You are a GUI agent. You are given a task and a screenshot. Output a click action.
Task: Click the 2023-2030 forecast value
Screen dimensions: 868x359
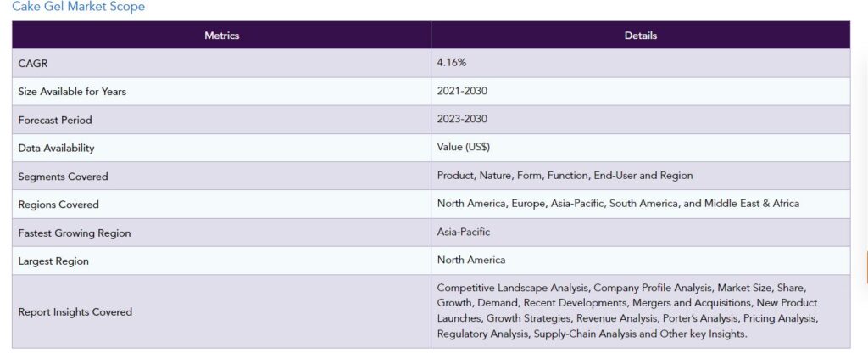(x=462, y=120)
